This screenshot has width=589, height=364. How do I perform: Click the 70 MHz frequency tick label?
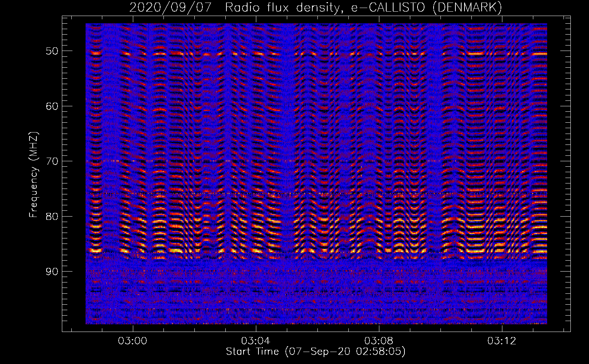pos(52,161)
